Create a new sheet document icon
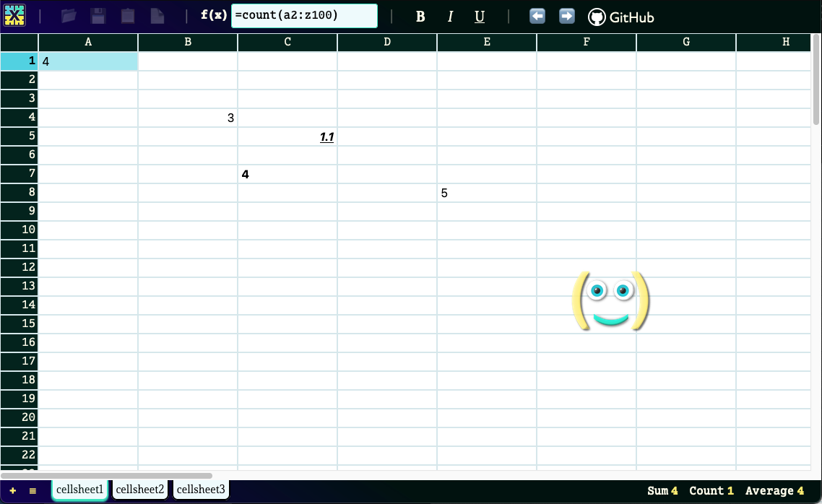 [157, 16]
